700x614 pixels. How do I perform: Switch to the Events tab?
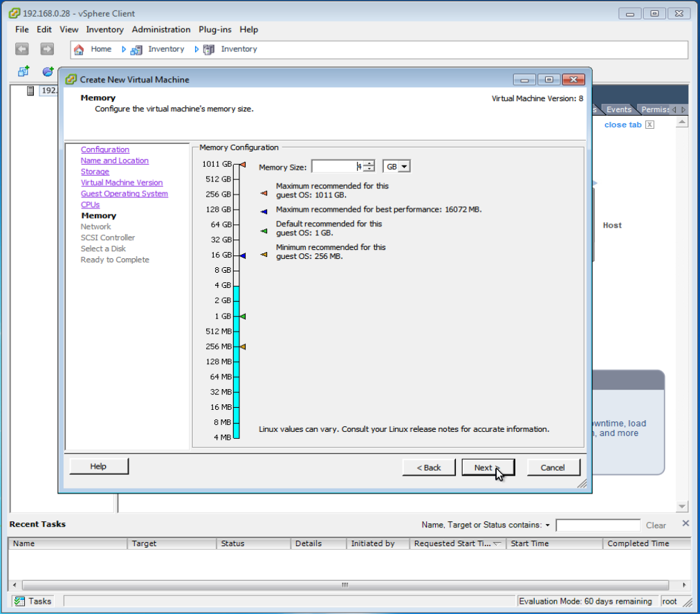pos(619,109)
